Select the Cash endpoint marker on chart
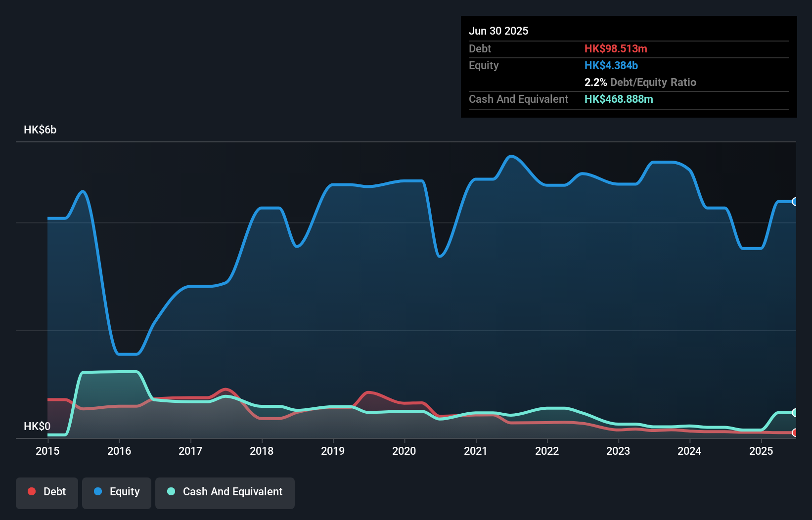The width and height of the screenshot is (812, 520). 795,413
